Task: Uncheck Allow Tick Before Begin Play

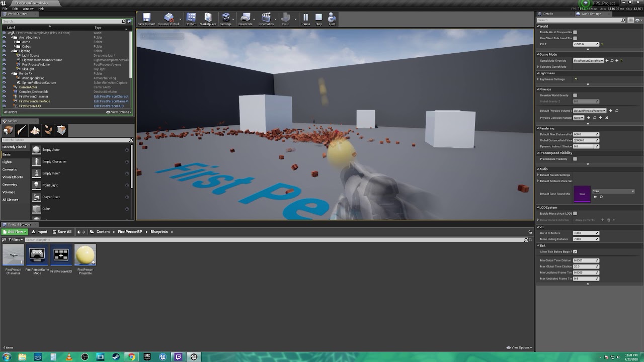Action: (x=575, y=251)
